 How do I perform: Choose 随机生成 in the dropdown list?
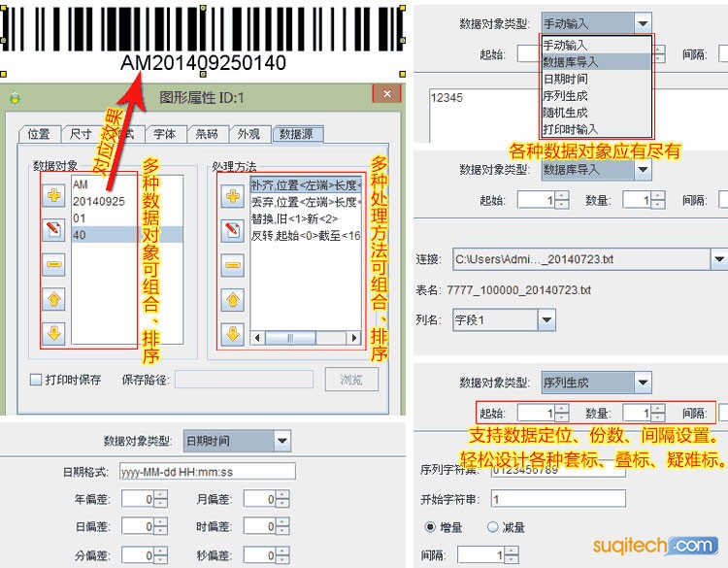coord(597,112)
